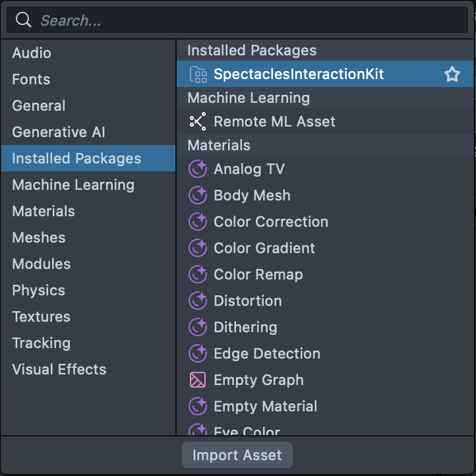Image resolution: width=476 pixels, height=476 pixels.
Task: Switch to the Machine Learning category
Action: (73, 185)
